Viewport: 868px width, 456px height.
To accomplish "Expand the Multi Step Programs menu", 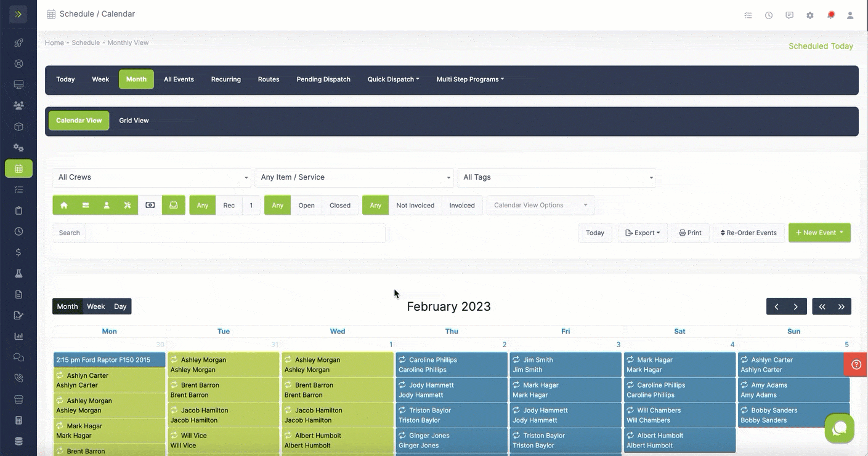I will coord(470,79).
